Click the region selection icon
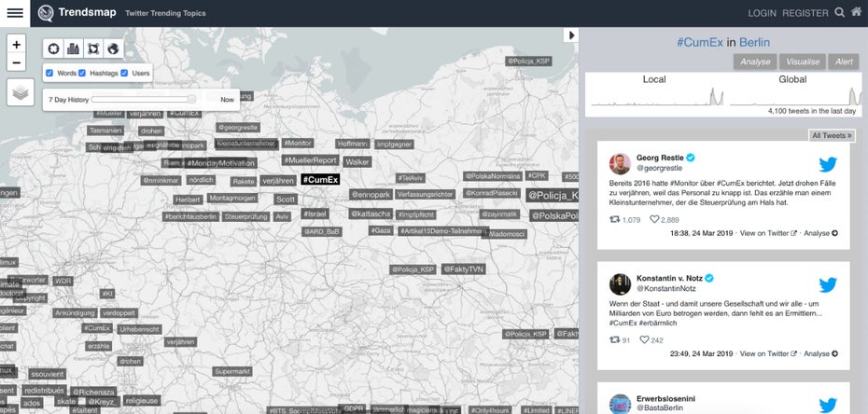The height and width of the screenshot is (414, 868). click(x=93, y=48)
